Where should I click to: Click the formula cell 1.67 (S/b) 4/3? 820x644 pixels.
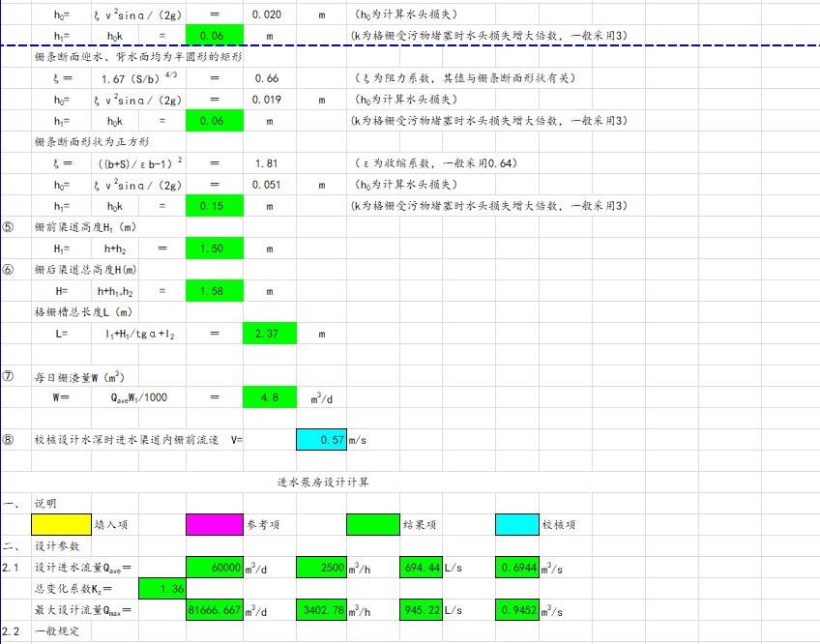(139, 78)
